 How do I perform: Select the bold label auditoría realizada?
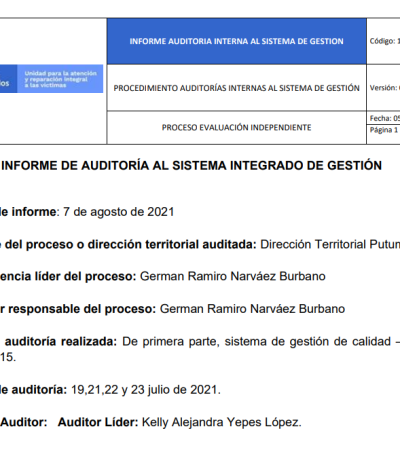coord(61,342)
